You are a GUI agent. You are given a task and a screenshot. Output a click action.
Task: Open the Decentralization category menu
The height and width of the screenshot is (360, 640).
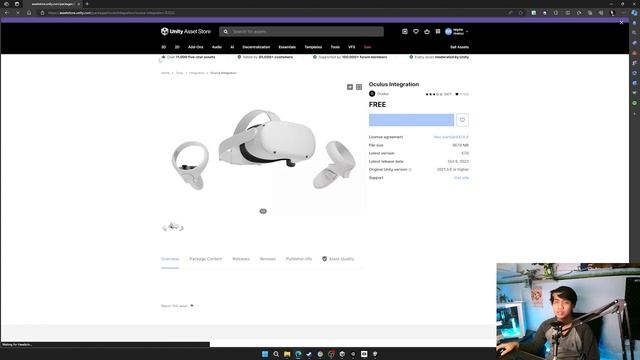256,47
